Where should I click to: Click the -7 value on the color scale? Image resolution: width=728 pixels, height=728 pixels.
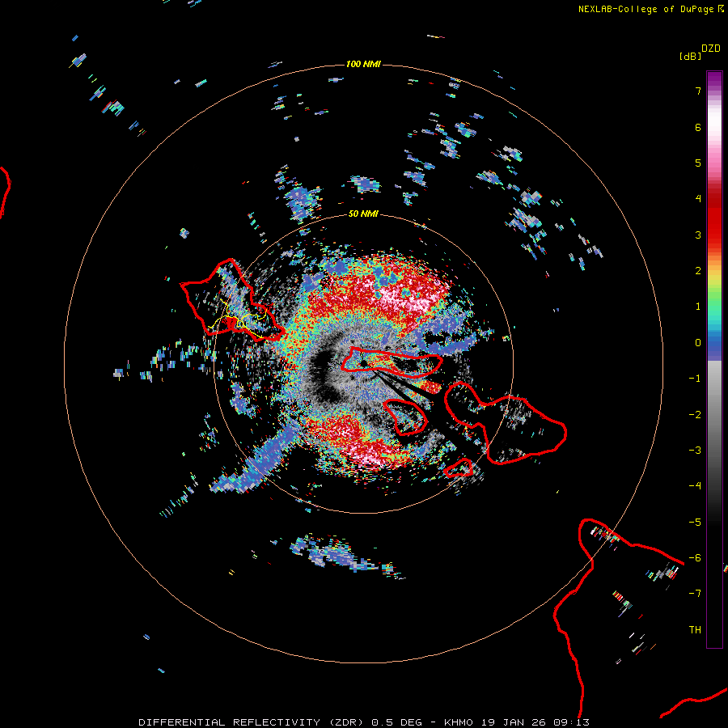695,594
